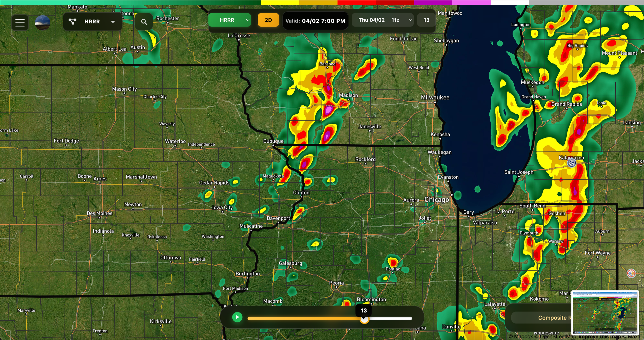644x340 pixels.
Task: Click the storm profile avatar
Action: 43,23
